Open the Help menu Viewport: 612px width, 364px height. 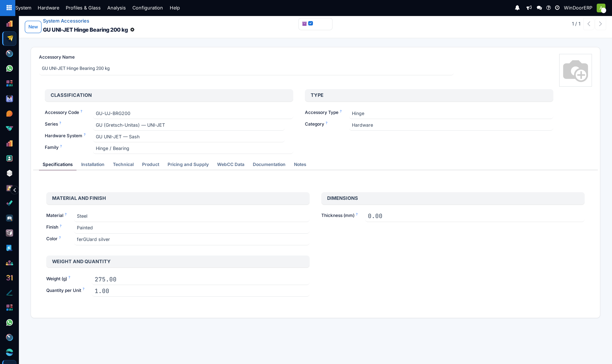[175, 8]
